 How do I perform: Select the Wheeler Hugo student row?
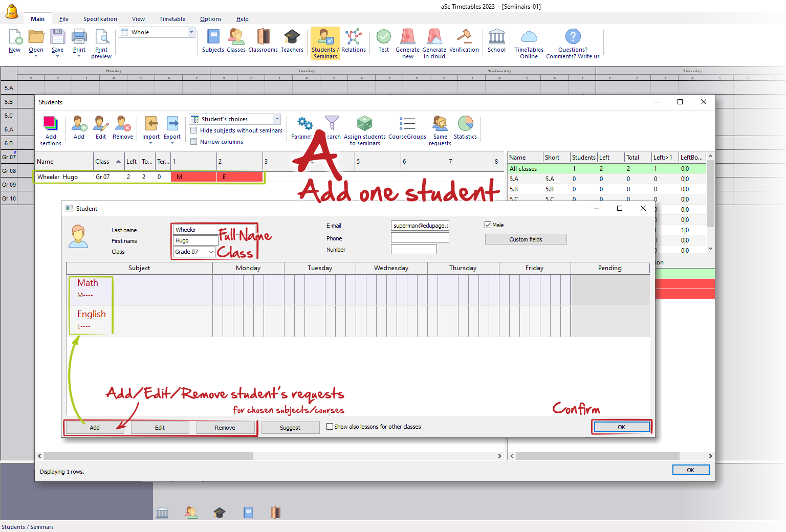(x=149, y=177)
